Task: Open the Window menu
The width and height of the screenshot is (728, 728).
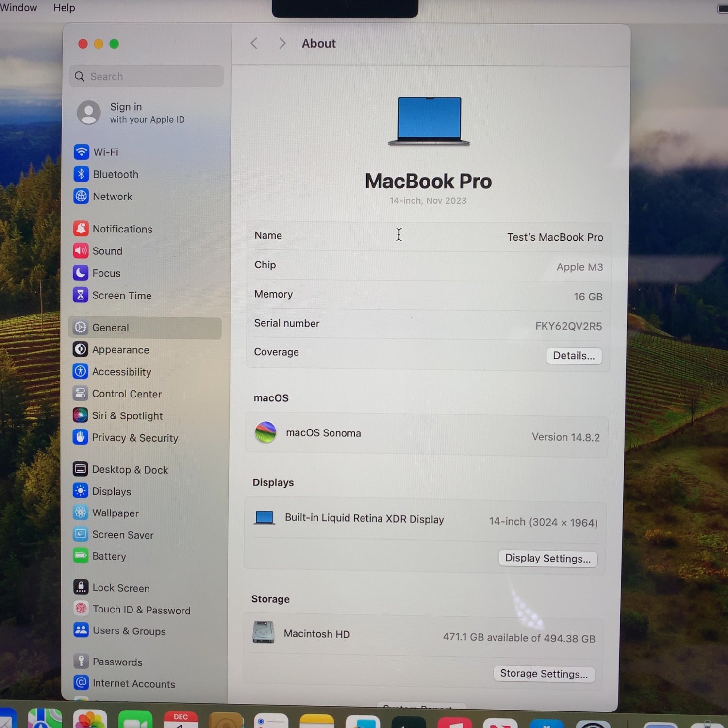Action: point(18,8)
